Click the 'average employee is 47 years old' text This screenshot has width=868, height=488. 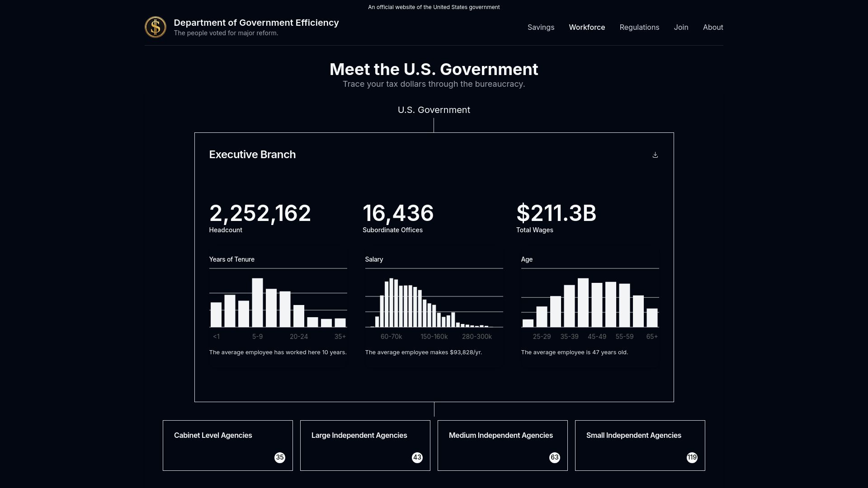click(x=574, y=352)
